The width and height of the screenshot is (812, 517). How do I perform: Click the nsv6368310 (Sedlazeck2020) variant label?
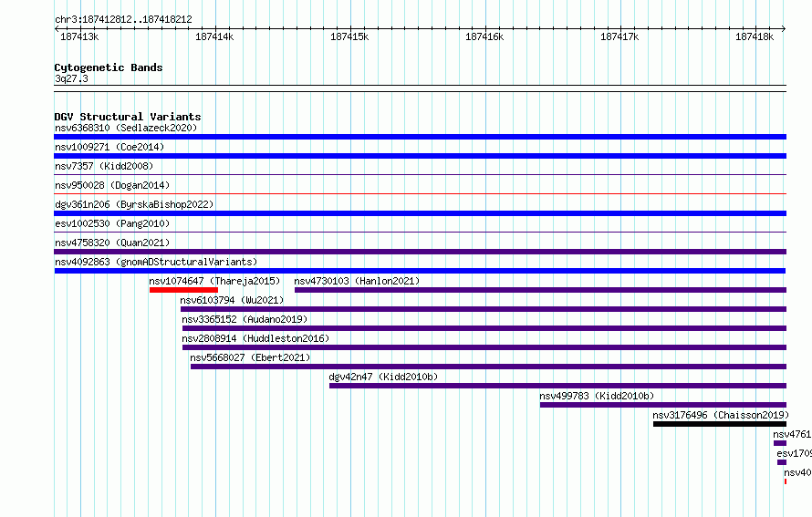click(x=126, y=128)
